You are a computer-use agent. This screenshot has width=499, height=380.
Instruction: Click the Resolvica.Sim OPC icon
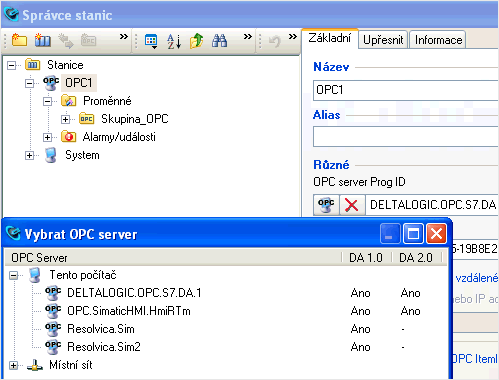53,329
